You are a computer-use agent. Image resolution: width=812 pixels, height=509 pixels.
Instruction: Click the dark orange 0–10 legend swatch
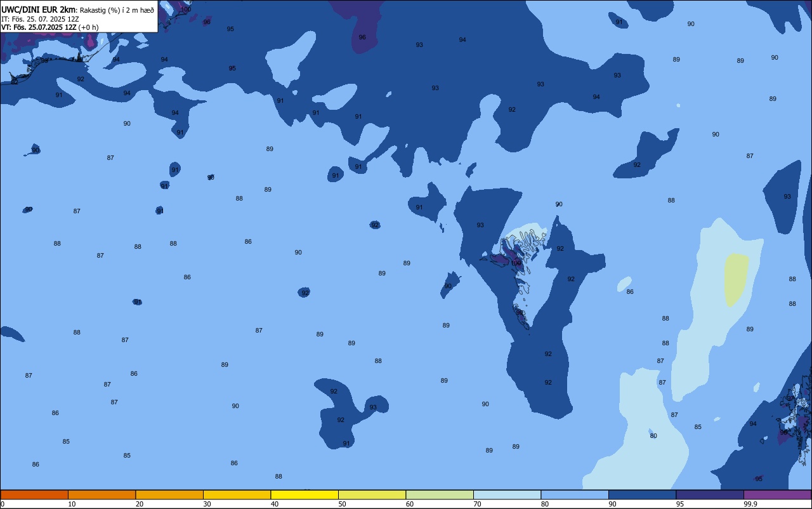click(x=34, y=494)
